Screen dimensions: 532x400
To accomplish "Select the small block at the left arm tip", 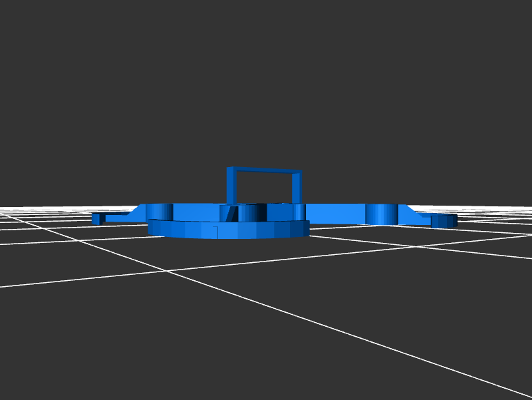I will (x=97, y=218).
